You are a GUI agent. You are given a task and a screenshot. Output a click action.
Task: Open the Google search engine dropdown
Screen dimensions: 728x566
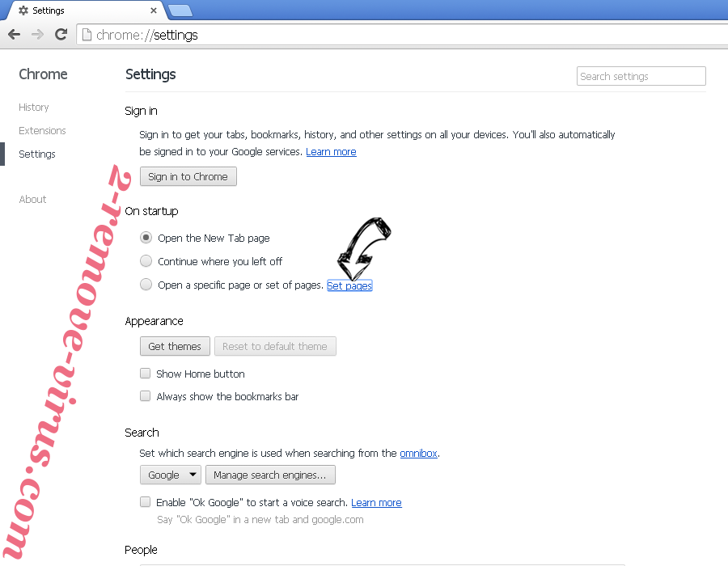171,475
